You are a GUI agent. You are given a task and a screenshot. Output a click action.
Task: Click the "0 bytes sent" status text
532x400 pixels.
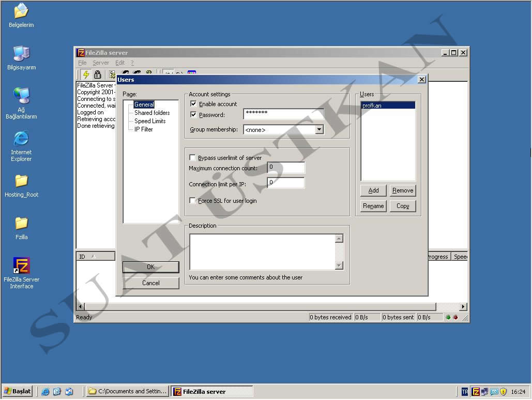398,317
